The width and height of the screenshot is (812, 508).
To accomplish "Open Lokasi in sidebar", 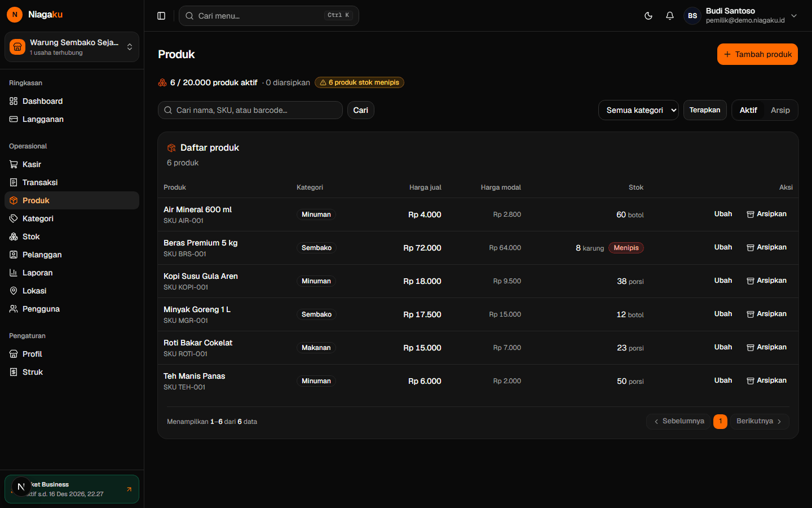I will click(72, 291).
